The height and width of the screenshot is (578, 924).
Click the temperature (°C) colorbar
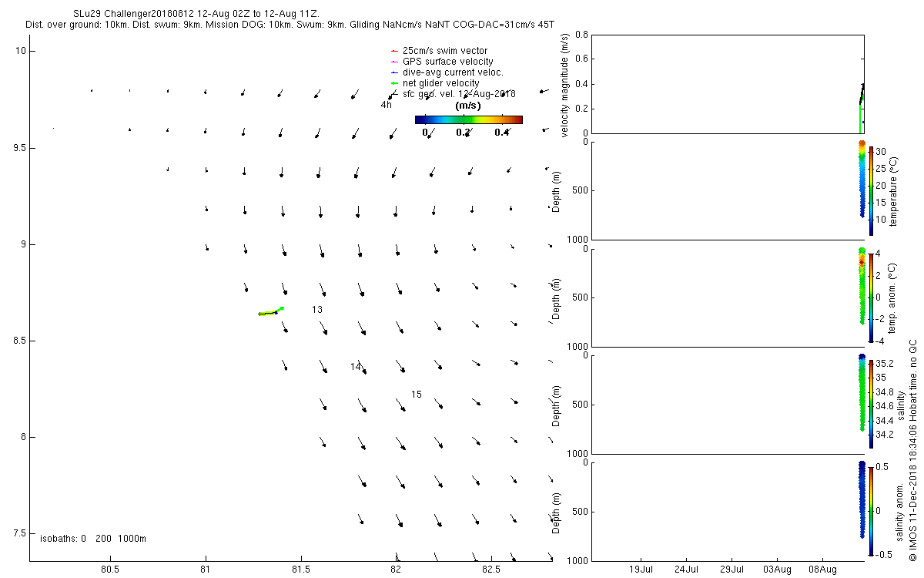tap(871, 190)
